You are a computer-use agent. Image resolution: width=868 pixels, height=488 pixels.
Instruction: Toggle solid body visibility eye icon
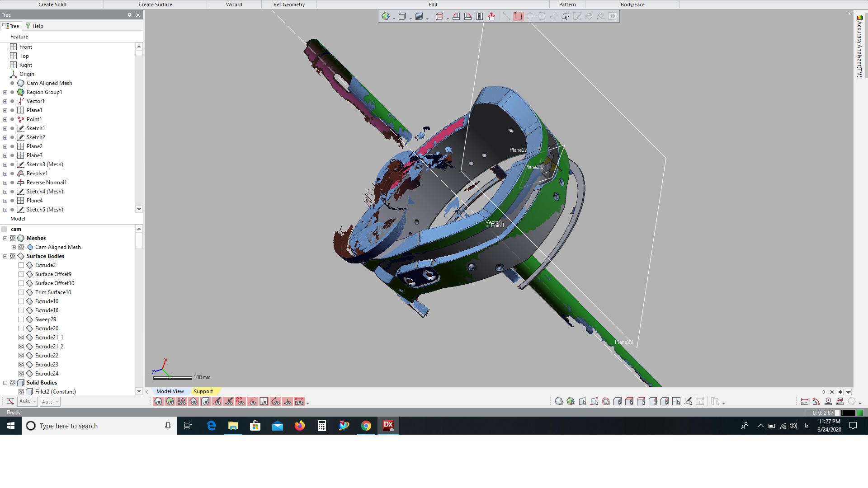click(x=205, y=402)
